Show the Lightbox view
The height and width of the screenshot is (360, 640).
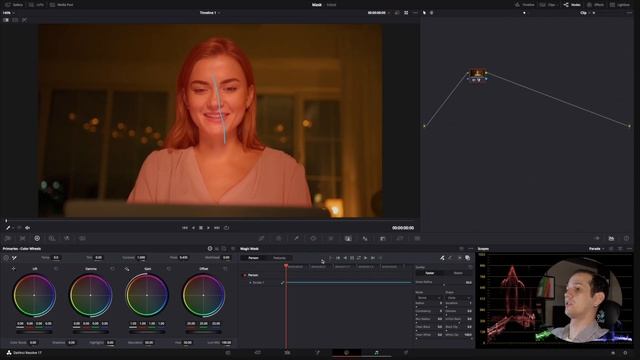620,4
